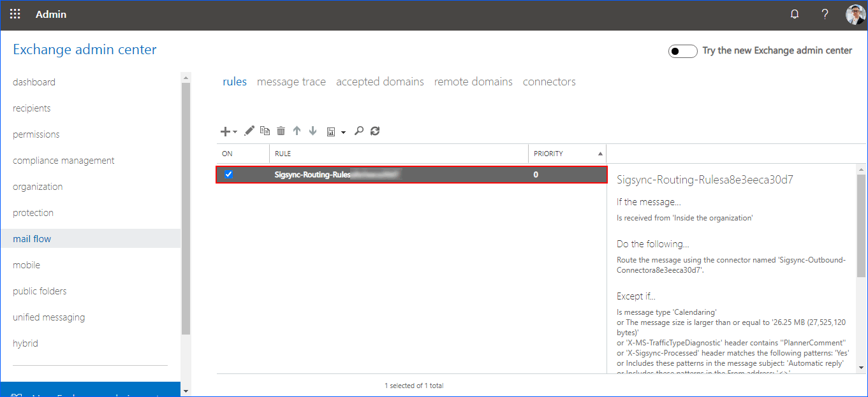Move rule up with up arrow
Screen dimensions: 868x397
(x=297, y=131)
